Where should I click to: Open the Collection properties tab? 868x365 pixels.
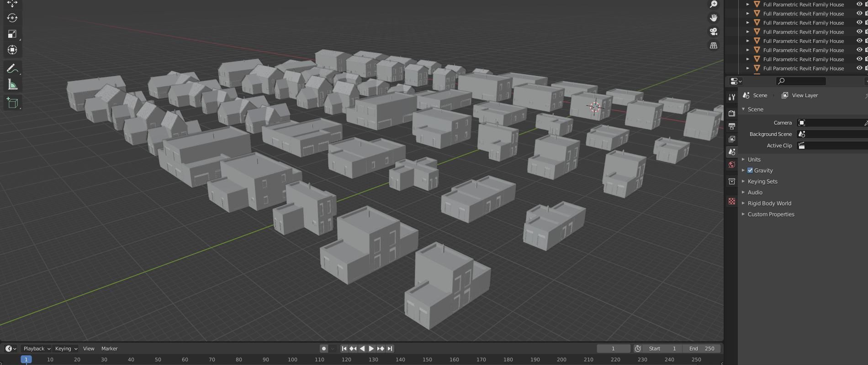(732, 181)
